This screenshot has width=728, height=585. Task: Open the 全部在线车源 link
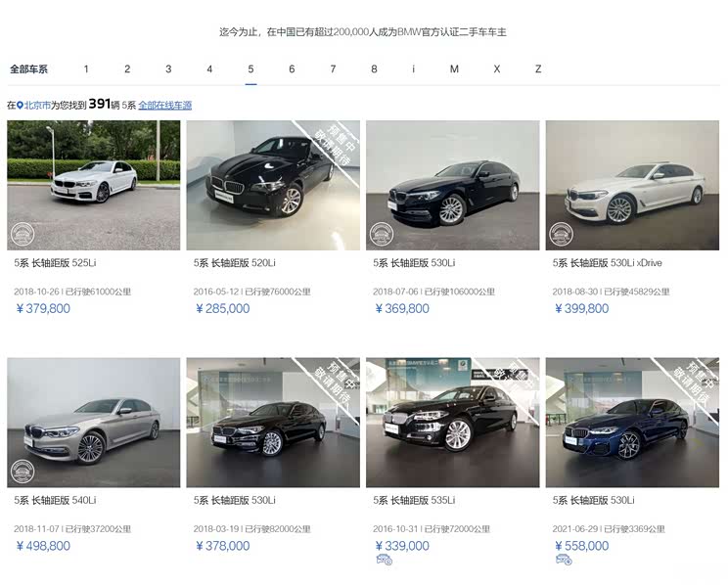[x=164, y=105]
